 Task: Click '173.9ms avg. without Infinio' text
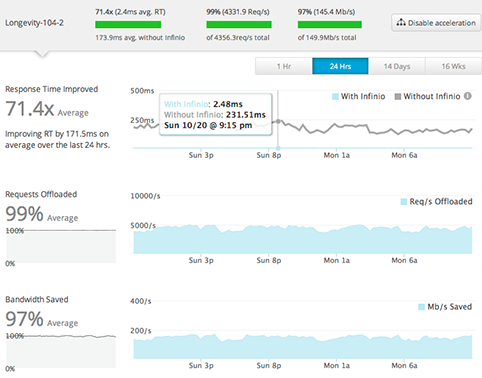tap(140, 38)
